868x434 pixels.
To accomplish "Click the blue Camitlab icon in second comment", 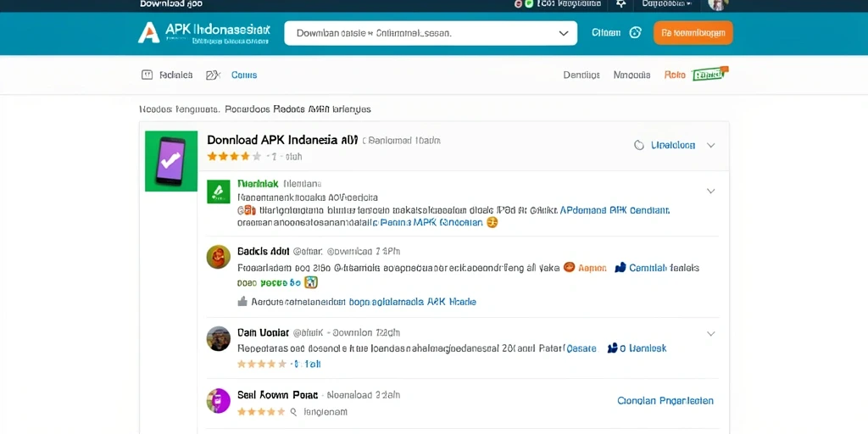I will click(620, 268).
